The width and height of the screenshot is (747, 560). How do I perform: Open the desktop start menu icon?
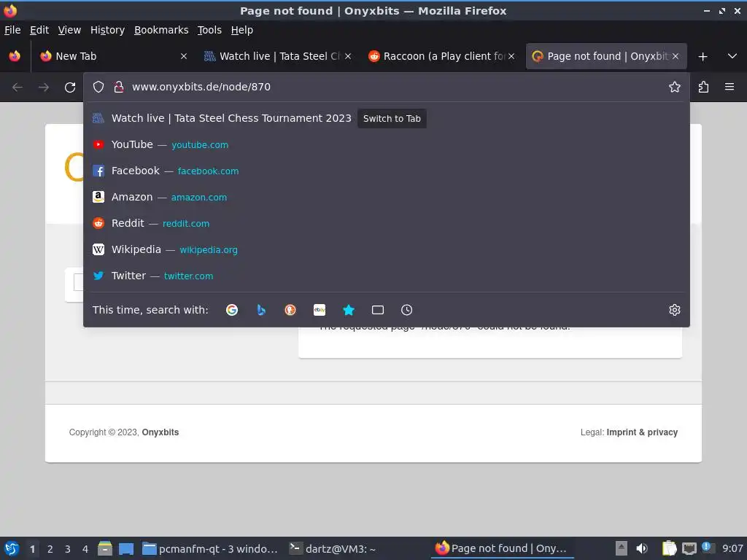[12, 548]
